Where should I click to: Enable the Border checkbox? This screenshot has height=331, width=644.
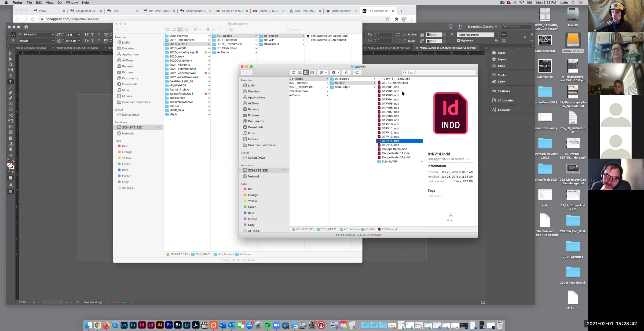tap(405, 41)
